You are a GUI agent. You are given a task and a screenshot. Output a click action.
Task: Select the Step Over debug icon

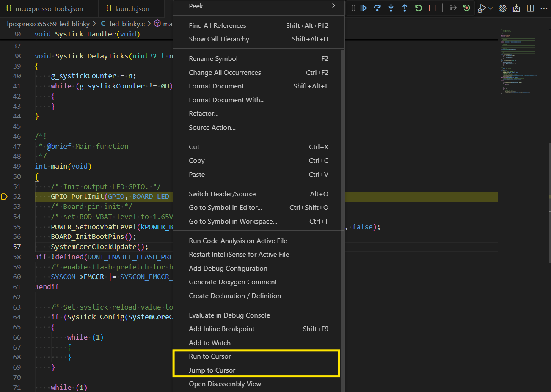[377, 8]
